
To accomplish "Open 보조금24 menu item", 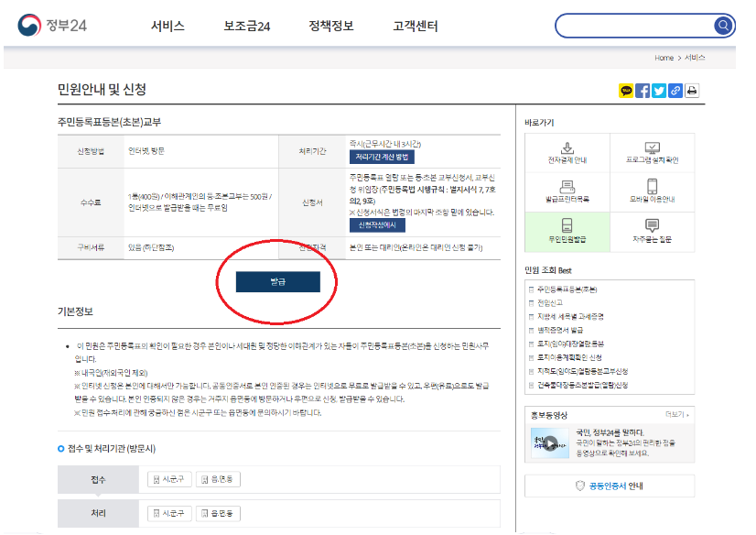I will click(247, 26).
